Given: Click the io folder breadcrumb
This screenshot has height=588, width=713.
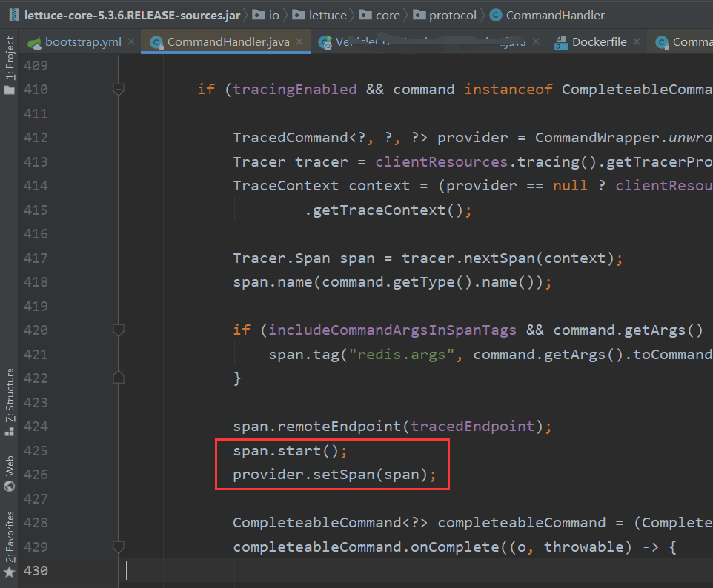Looking at the screenshot, I should point(266,15).
